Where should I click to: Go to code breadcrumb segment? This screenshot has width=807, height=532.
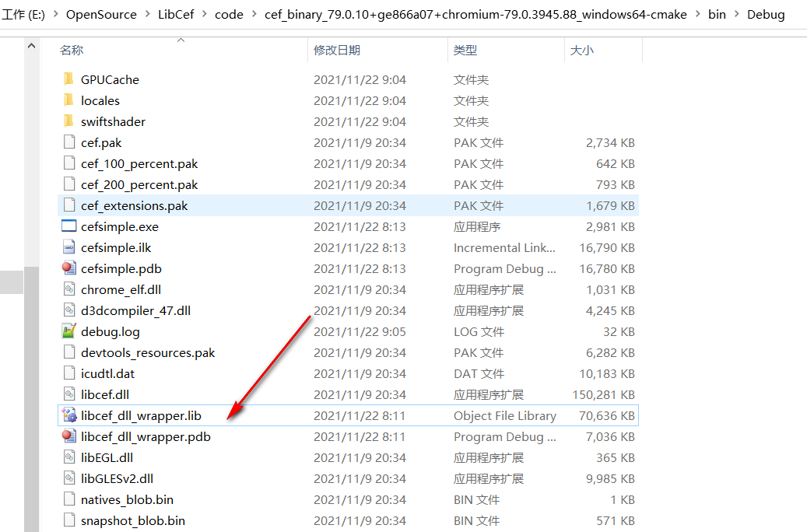click(x=229, y=15)
